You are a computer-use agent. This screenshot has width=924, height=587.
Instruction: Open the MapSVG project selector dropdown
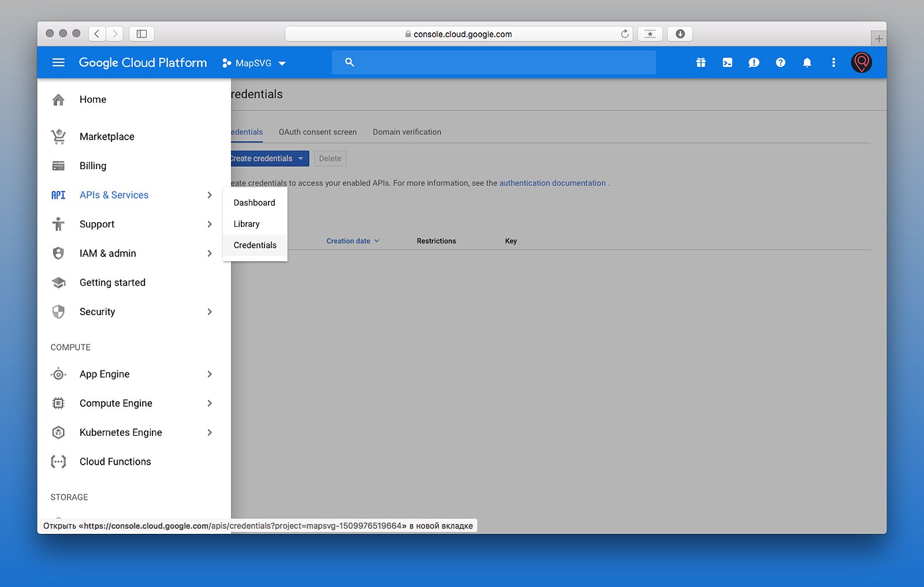(x=254, y=63)
